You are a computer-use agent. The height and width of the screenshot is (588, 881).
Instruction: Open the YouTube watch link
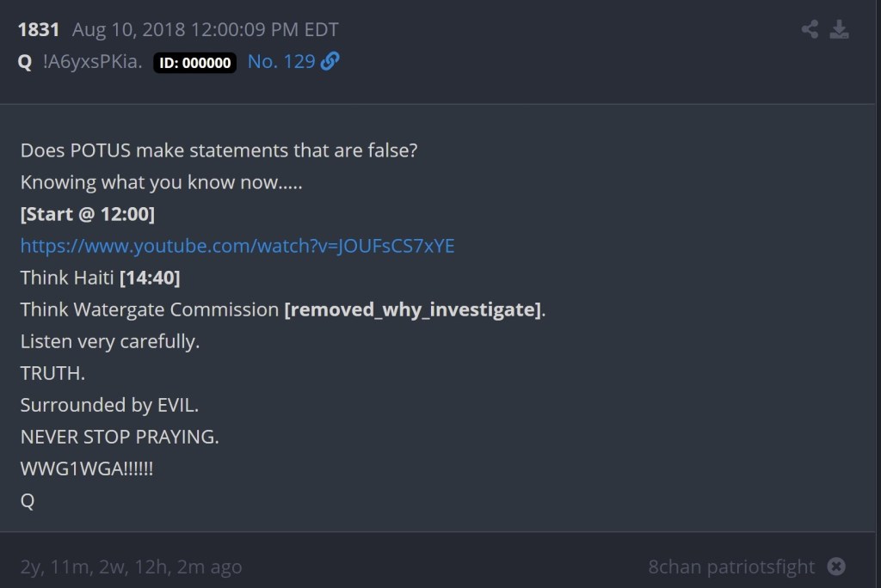[x=237, y=246]
